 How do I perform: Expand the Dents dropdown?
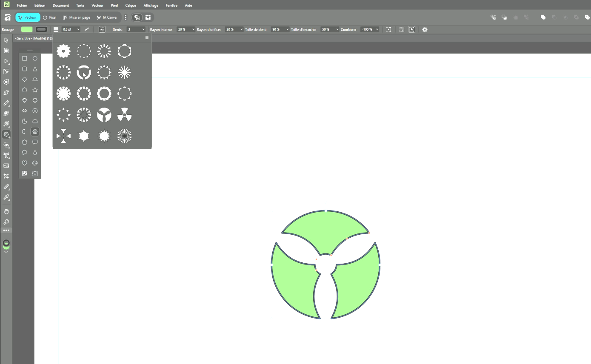coord(143,29)
